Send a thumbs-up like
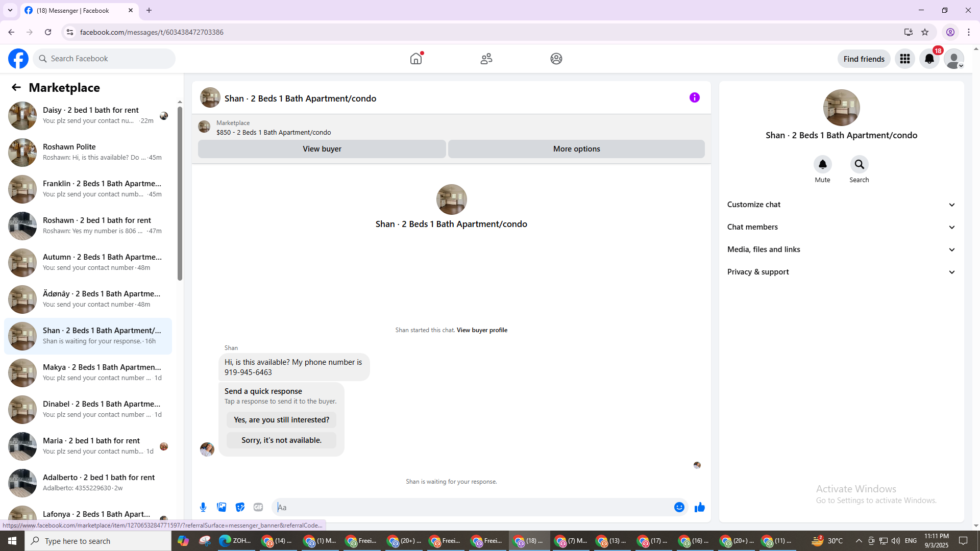The image size is (980, 551). coord(699,507)
